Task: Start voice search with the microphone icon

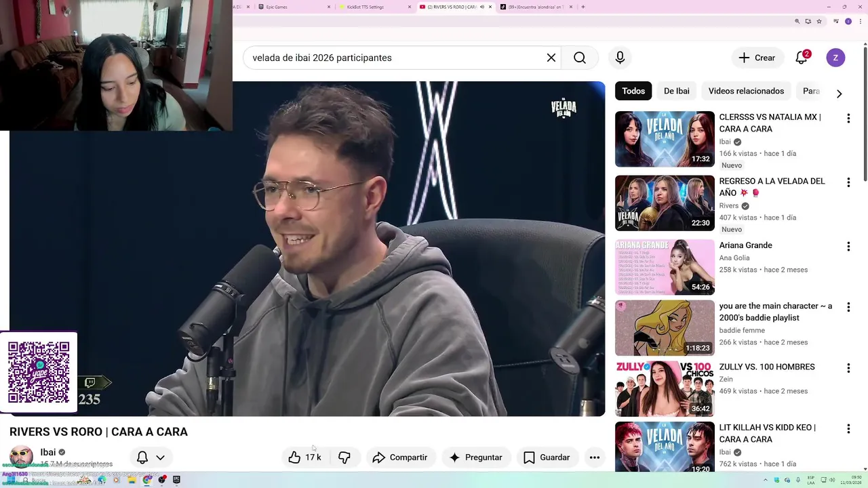Action: [x=620, y=58]
